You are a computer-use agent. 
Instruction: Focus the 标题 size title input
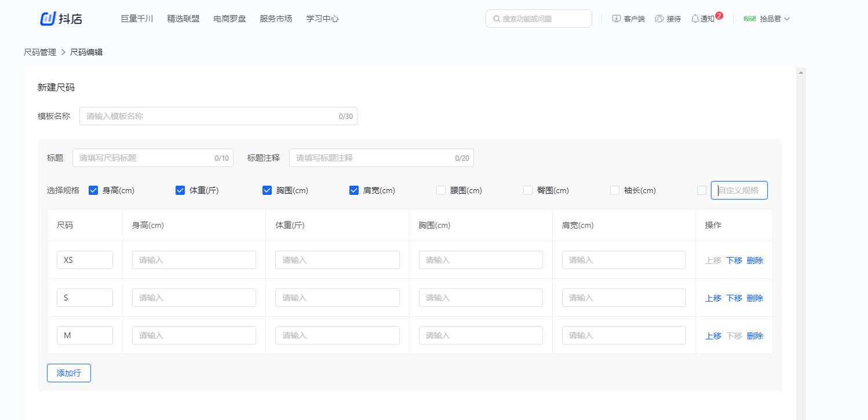pyautogui.click(x=153, y=158)
